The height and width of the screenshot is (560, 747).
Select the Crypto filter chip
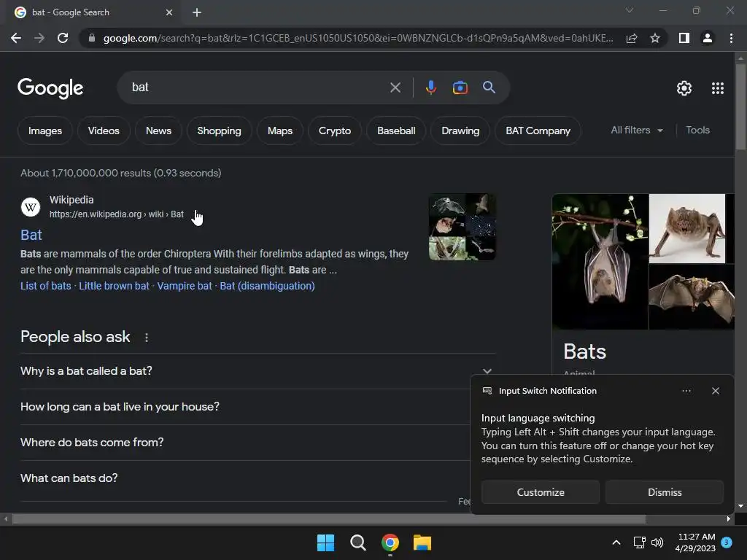(335, 131)
